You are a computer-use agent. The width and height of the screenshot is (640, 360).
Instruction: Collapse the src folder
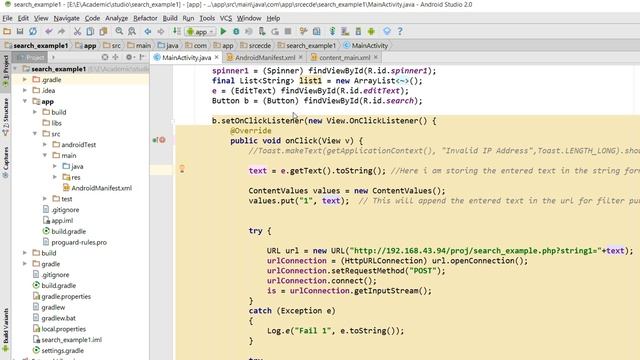[35, 133]
